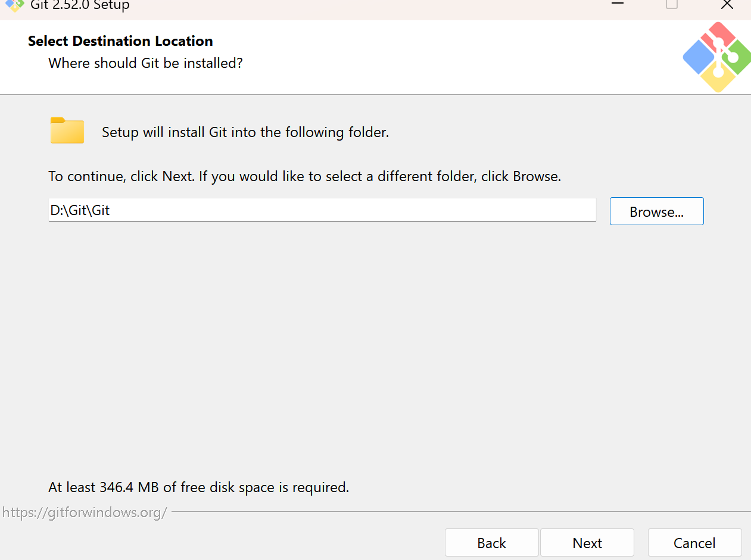Click 'Select Destination Location' heading

click(x=120, y=41)
